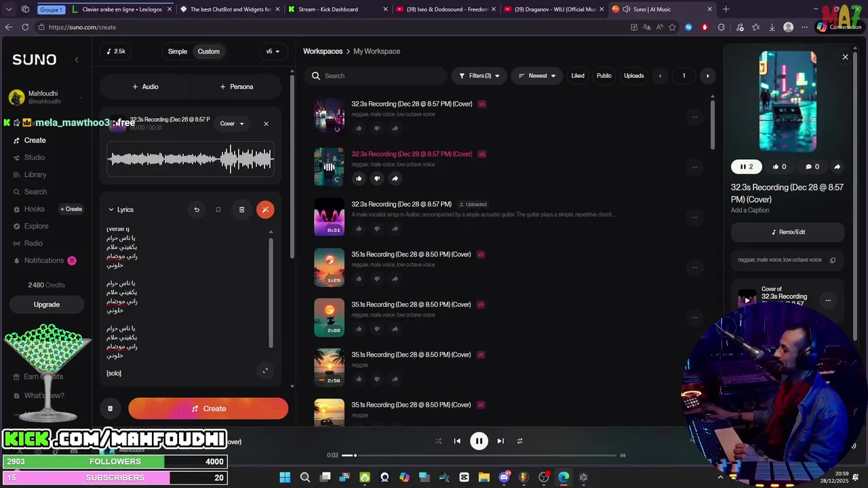The height and width of the screenshot is (488, 868).
Task: Click the Upgrade button
Action: click(x=47, y=304)
